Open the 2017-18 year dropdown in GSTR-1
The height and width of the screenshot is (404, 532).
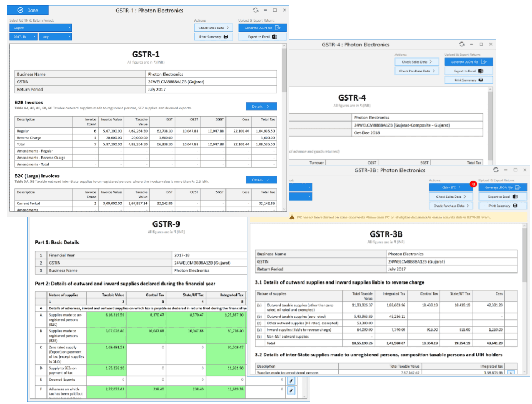[x=23, y=36]
